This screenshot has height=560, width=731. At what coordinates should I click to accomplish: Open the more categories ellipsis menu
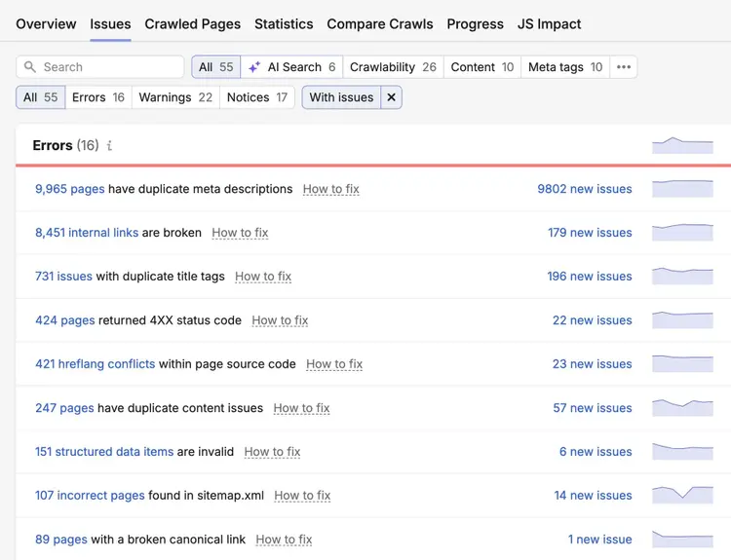pyautogui.click(x=624, y=67)
